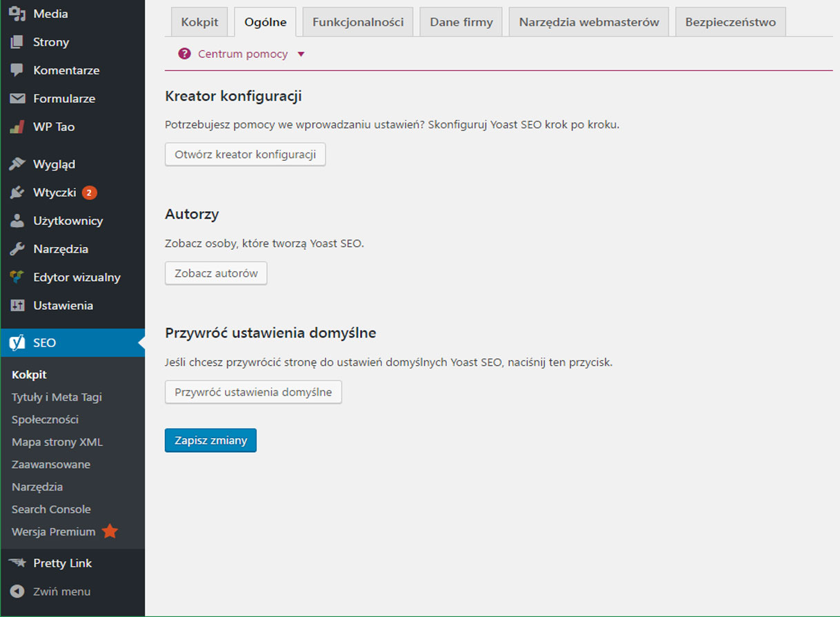Click the Autorzy heading

pos(192,214)
